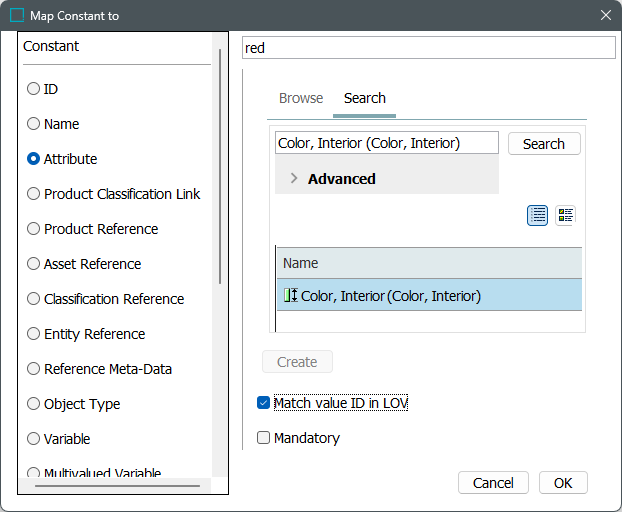Select the ID radio button
Image resolution: width=622 pixels, height=512 pixels.
(33, 88)
